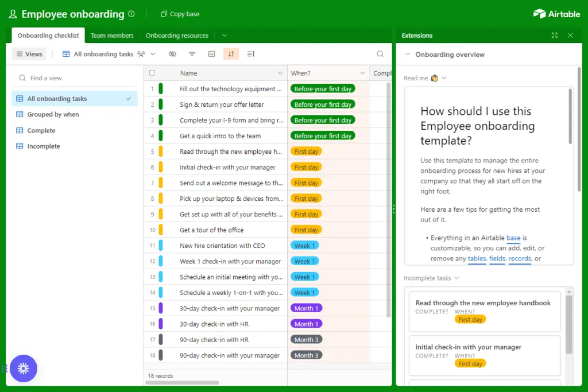Open the Incomplete tasks dropdown chevron
Viewport: 588px width, 392px height.
click(457, 278)
